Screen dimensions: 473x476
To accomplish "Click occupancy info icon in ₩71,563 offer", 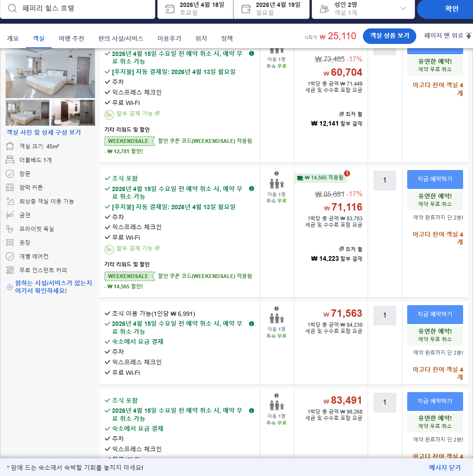I will coord(276,309).
